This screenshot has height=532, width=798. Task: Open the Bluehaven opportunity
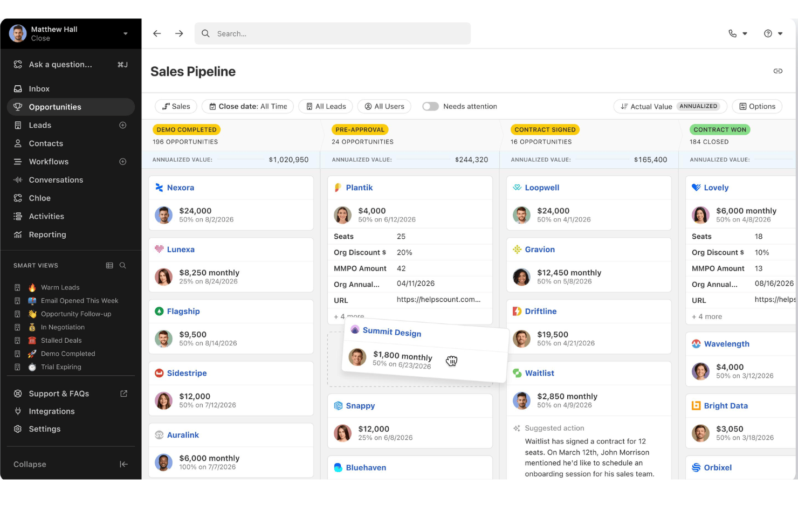pos(366,468)
